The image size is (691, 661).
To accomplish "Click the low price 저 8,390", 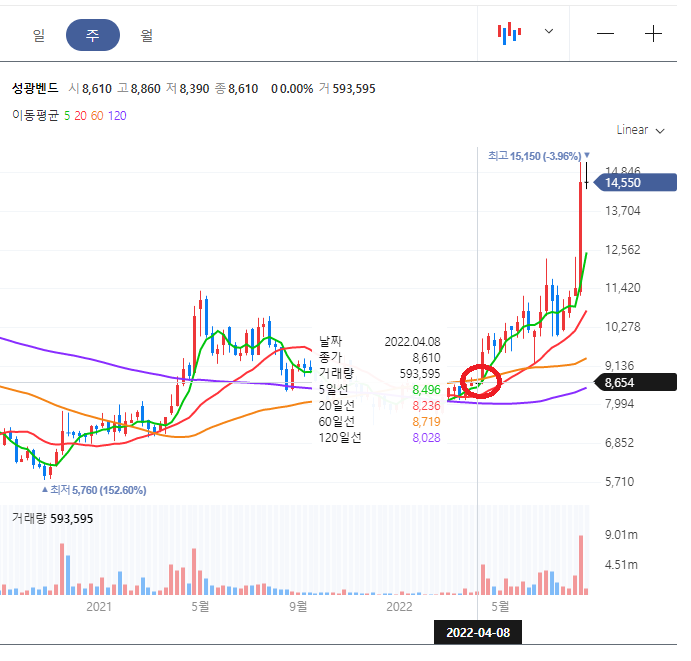I will tap(187, 89).
